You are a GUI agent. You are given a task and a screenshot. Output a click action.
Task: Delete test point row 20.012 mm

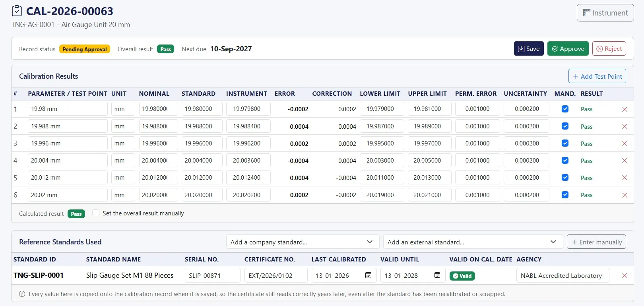point(625,178)
